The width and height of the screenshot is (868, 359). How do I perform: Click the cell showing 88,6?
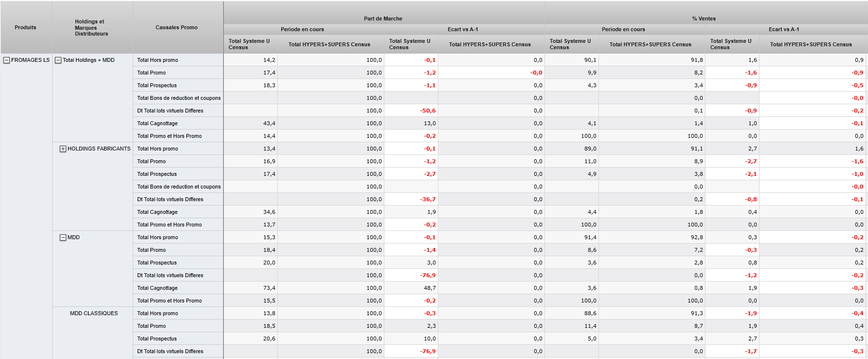572,313
